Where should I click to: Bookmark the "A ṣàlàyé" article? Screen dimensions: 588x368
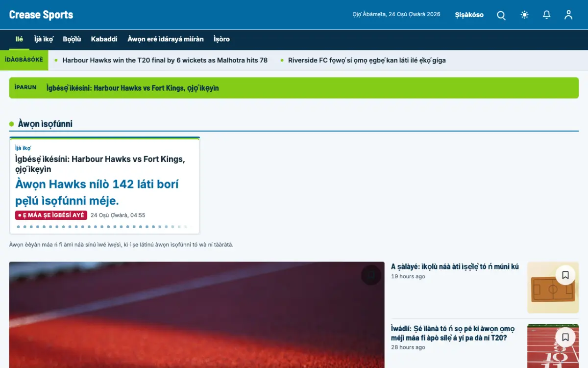click(x=565, y=275)
